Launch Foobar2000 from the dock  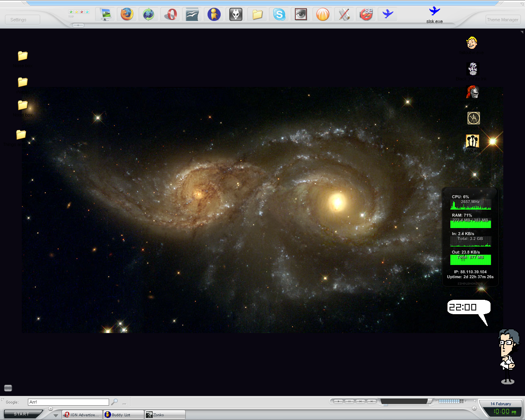(x=235, y=14)
